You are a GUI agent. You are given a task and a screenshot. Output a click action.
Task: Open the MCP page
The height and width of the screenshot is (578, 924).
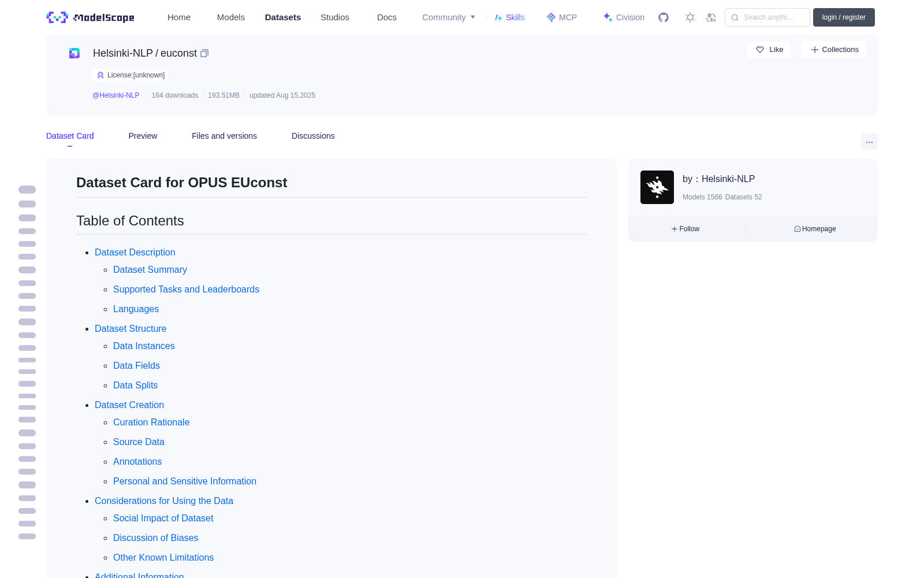(562, 17)
